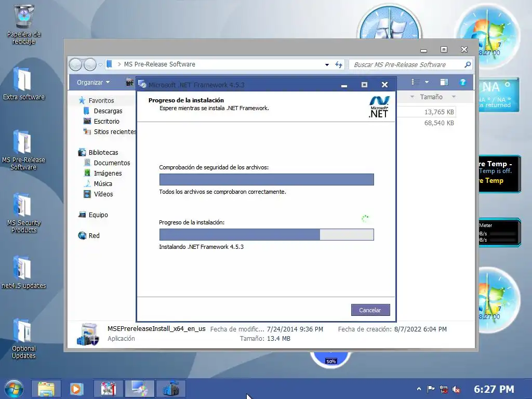Open the Música library
The width and height of the screenshot is (532, 399).
pyautogui.click(x=103, y=183)
